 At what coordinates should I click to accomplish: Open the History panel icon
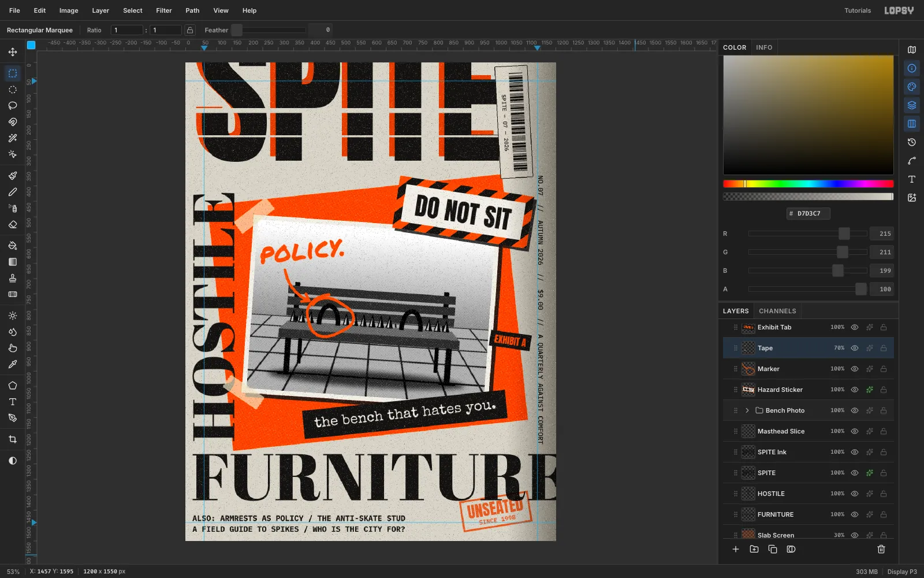click(x=912, y=142)
